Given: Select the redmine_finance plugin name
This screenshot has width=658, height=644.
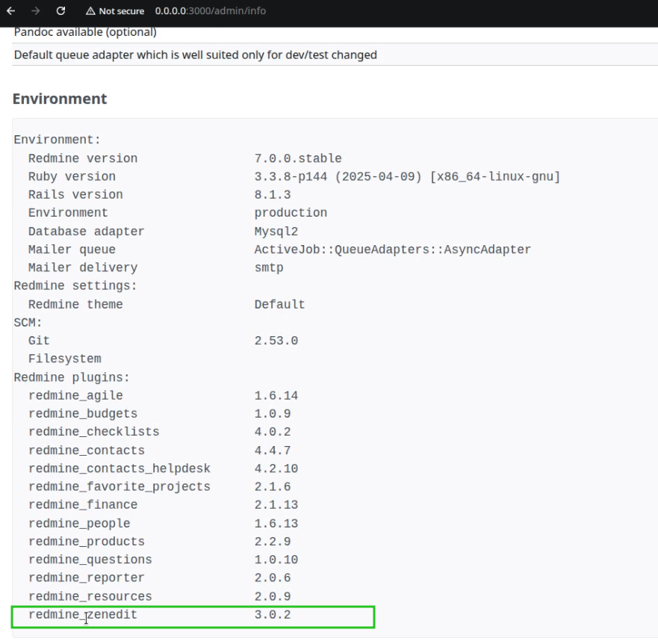Looking at the screenshot, I should (x=83, y=504).
